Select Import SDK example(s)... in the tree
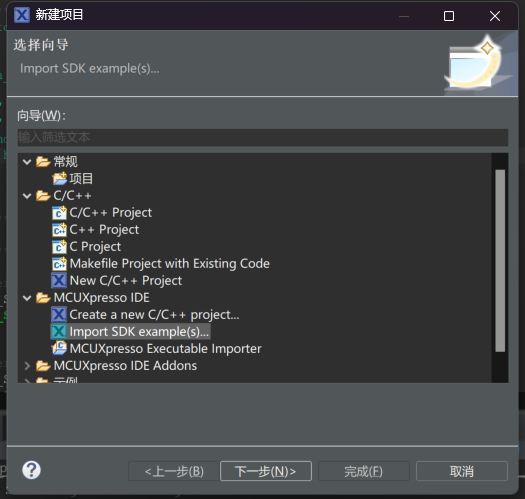Image resolution: width=525 pixels, height=499 pixels. [139, 332]
